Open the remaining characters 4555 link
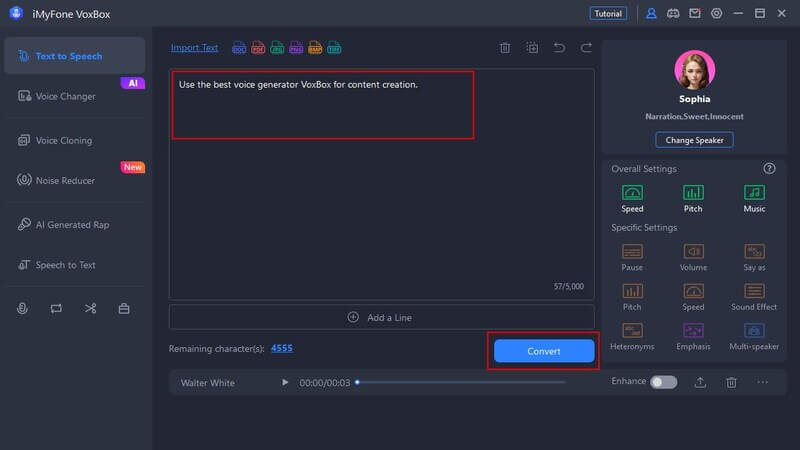Viewport: 800px width, 450px height. pos(282,348)
